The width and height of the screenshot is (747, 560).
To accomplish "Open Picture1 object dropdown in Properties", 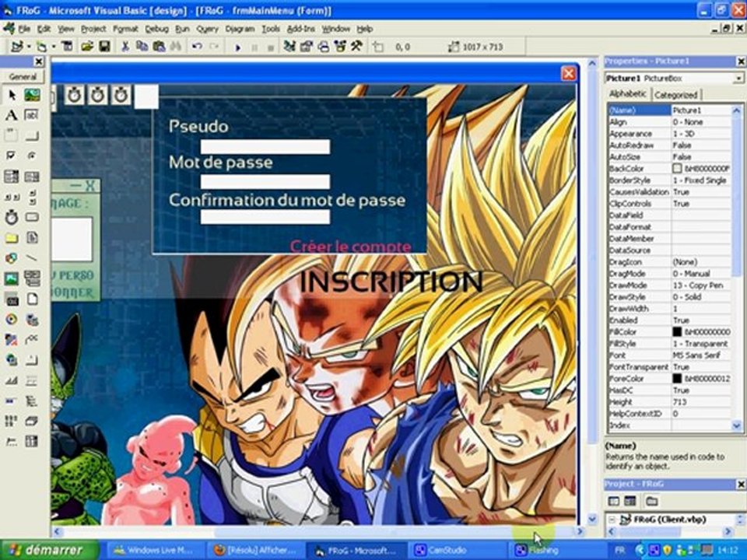I will click(738, 78).
